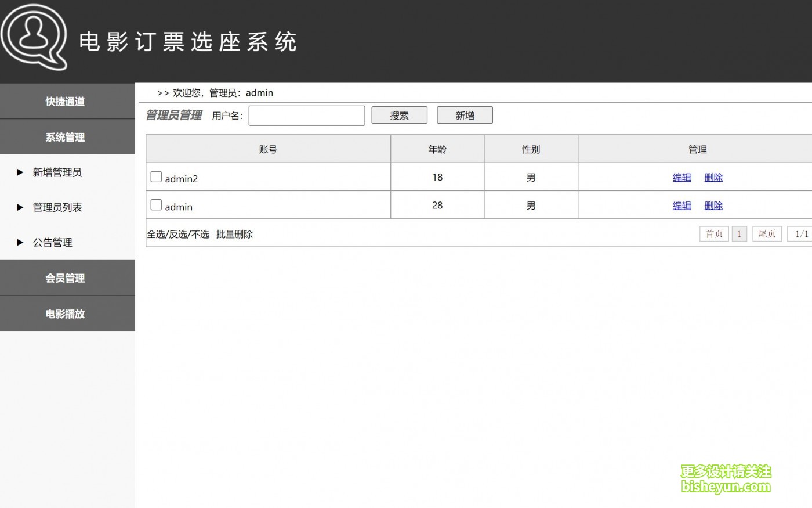Image resolution: width=812 pixels, height=508 pixels.
Task: Click 删除 link for admin row
Action: [713, 206]
